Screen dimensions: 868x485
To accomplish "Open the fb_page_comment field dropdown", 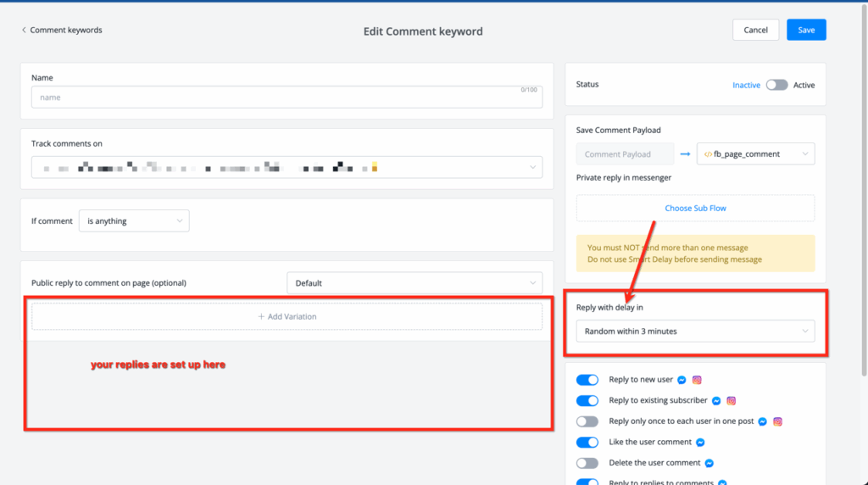I will (x=755, y=154).
